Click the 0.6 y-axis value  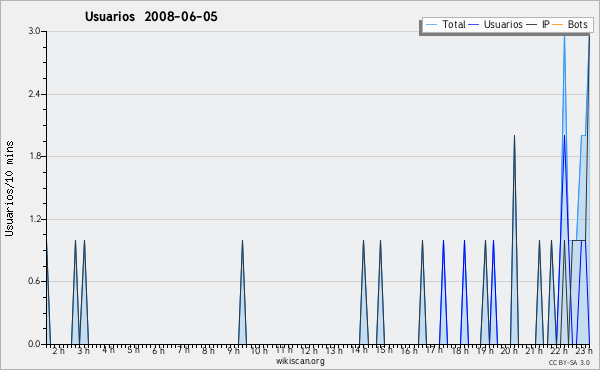34,281
